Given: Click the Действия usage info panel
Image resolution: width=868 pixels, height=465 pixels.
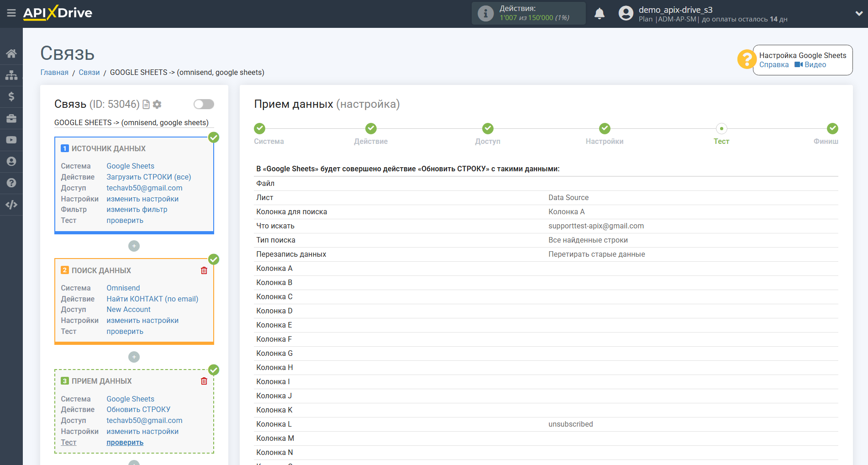Looking at the screenshot, I should pos(528,13).
